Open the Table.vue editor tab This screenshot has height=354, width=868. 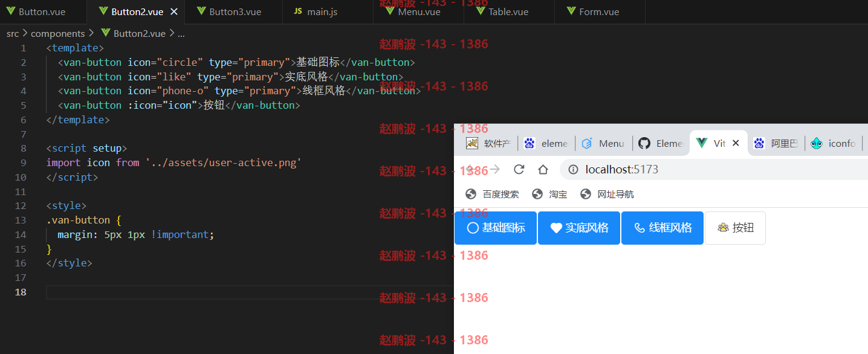[x=509, y=11]
